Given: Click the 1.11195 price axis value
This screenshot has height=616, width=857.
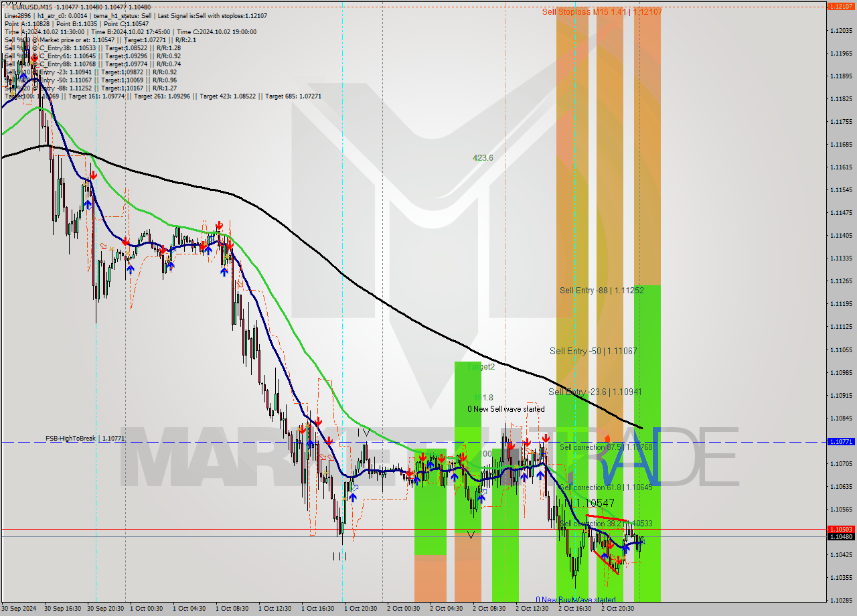Looking at the screenshot, I should [841, 303].
